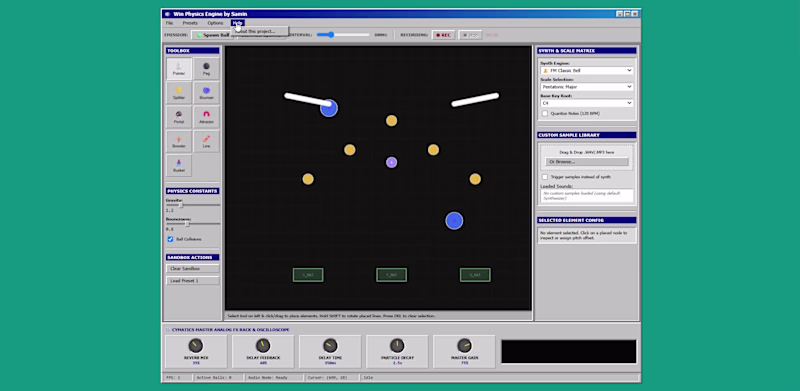Viewport: 800px width, 391px height.
Task: Click the Loaded Sounds list box
Action: pos(587,196)
